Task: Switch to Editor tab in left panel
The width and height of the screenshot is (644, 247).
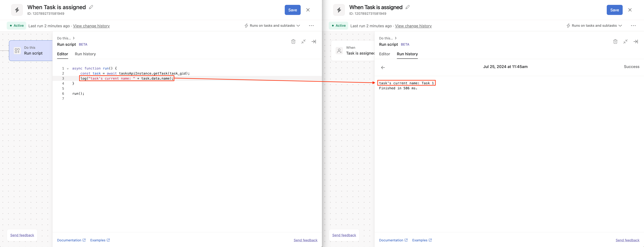Action: 63,54
